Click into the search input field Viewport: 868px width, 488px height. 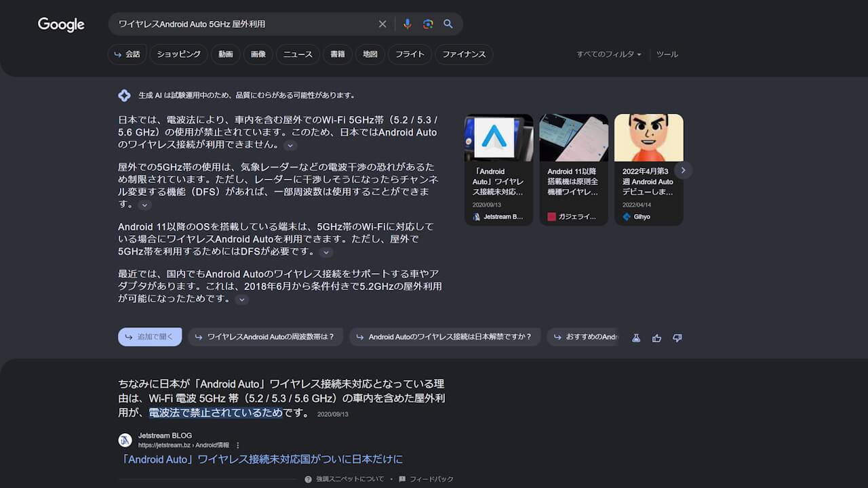244,24
